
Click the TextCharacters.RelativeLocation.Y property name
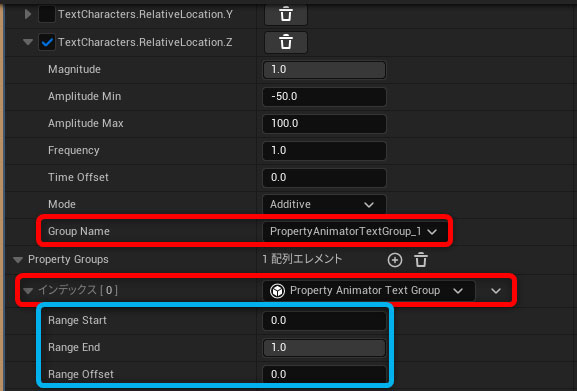145,14
